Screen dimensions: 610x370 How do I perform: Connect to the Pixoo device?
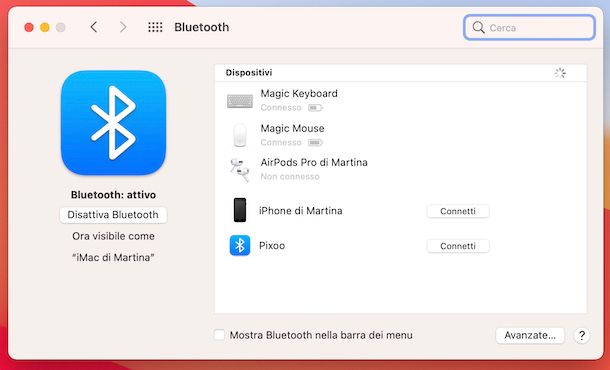pyautogui.click(x=458, y=246)
